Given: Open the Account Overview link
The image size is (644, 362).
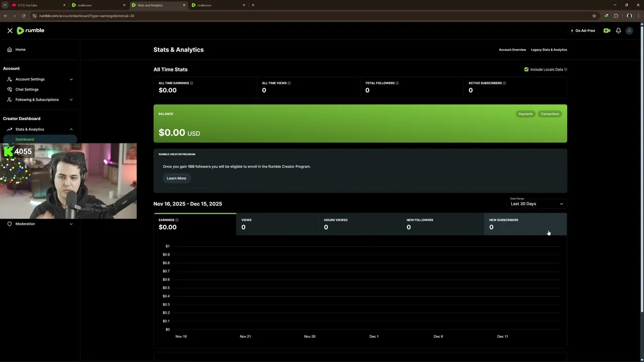Looking at the screenshot, I should (x=512, y=50).
